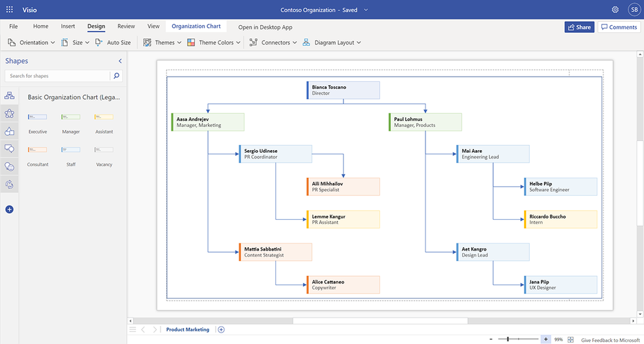Click the zoom slider handle

pos(508,339)
